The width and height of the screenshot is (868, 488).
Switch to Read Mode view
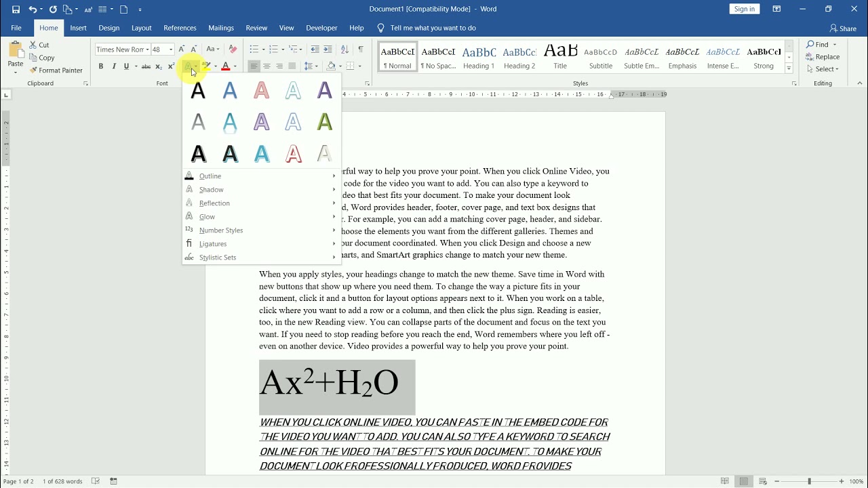point(725,481)
